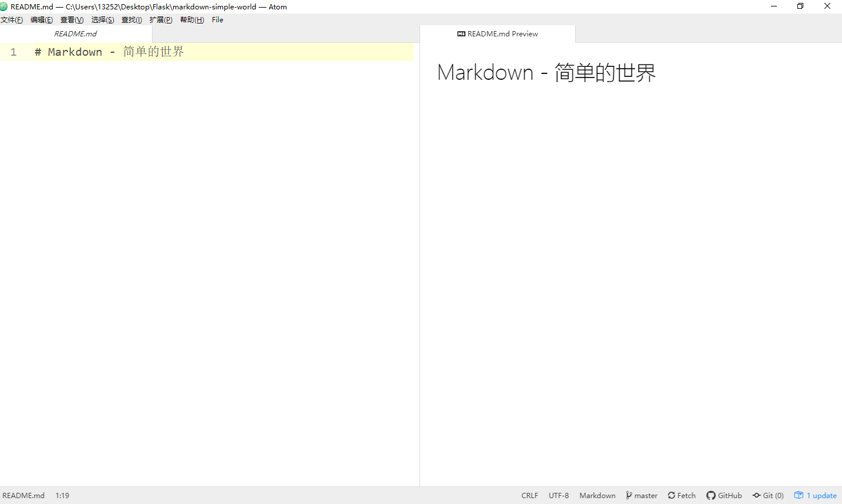
Task: Click the 1 update link
Action: point(816,496)
